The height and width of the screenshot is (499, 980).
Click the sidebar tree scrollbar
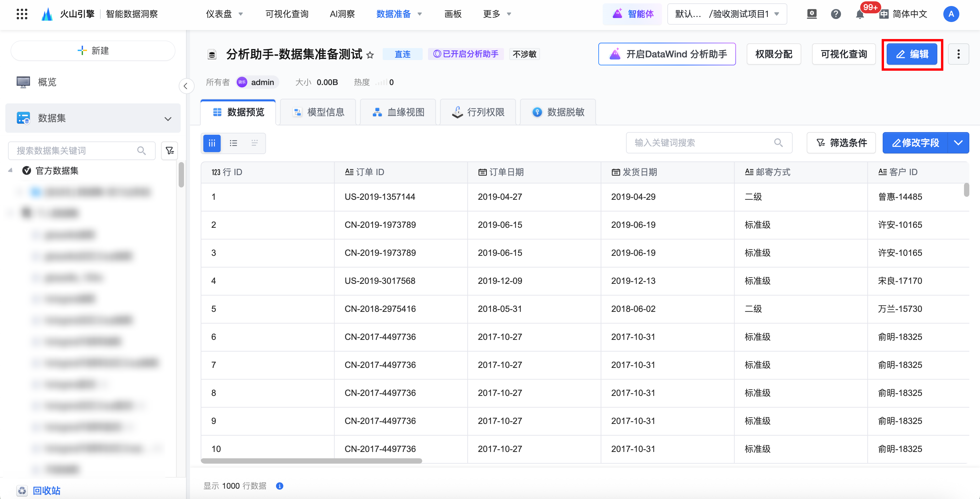(x=181, y=174)
